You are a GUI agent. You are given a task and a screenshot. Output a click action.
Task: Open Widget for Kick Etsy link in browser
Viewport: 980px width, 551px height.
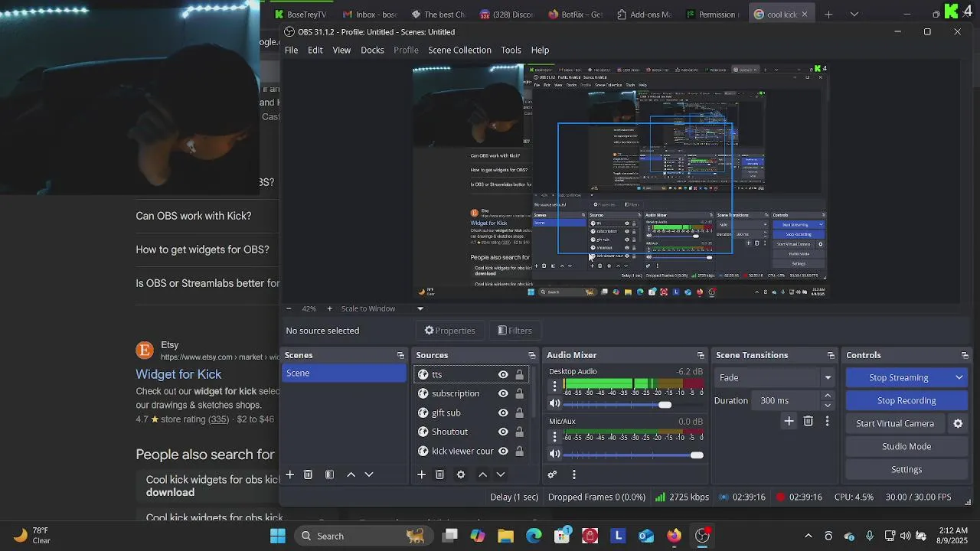[178, 374]
